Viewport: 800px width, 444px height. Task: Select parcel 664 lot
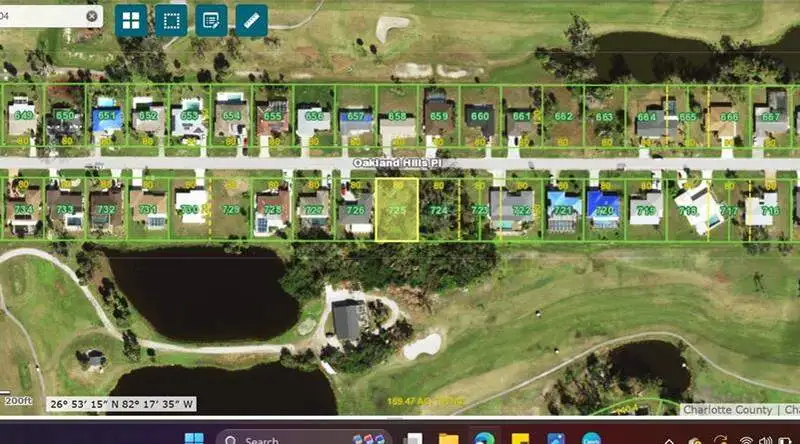click(x=646, y=117)
